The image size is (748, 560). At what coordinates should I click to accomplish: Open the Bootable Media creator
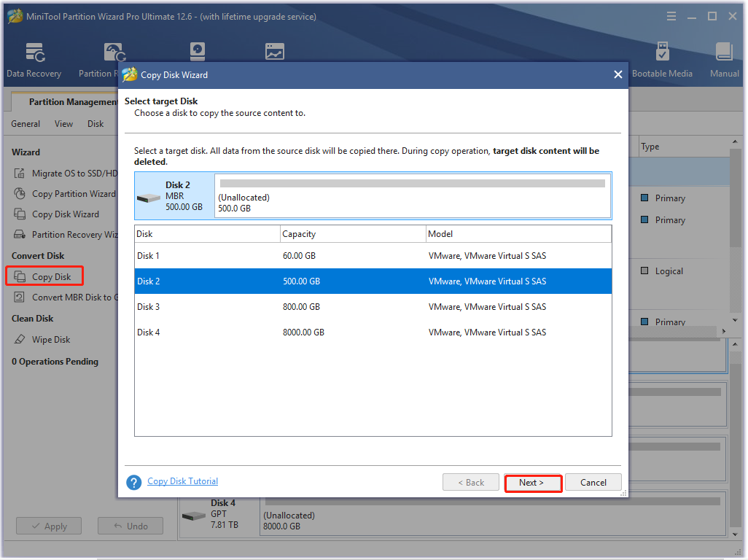pyautogui.click(x=662, y=58)
